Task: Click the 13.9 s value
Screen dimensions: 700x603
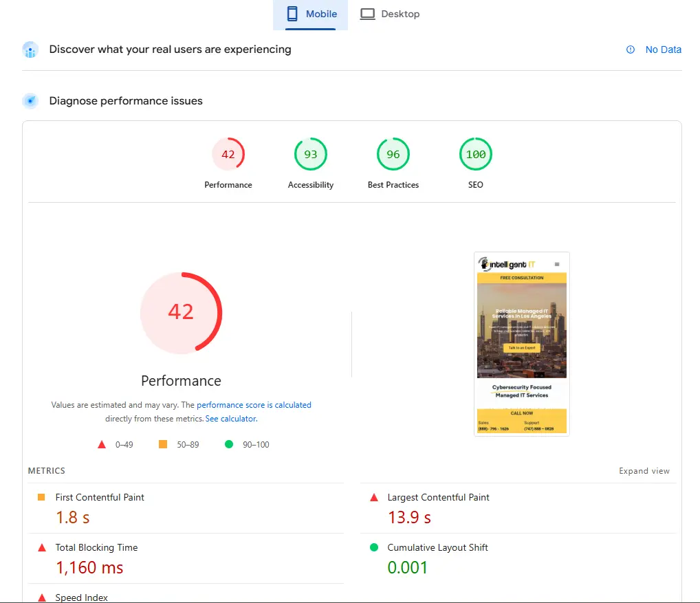Action: [x=409, y=517]
